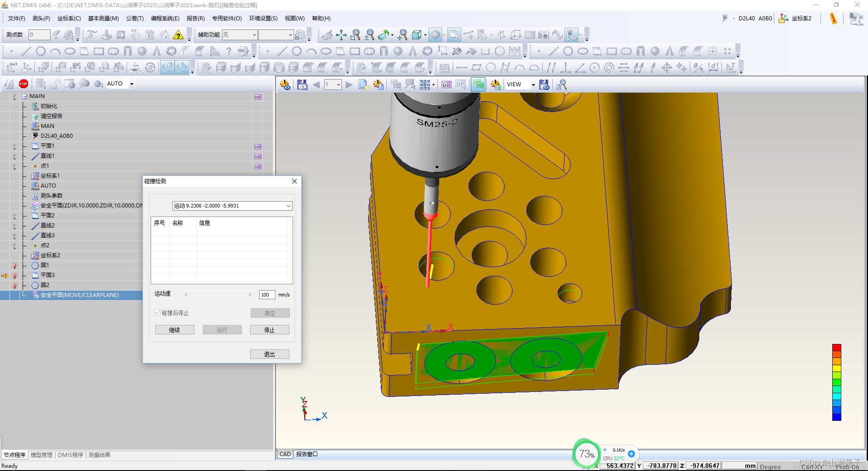Open the joystick control tool
This screenshot has width=868, height=471.
pos(106,35)
